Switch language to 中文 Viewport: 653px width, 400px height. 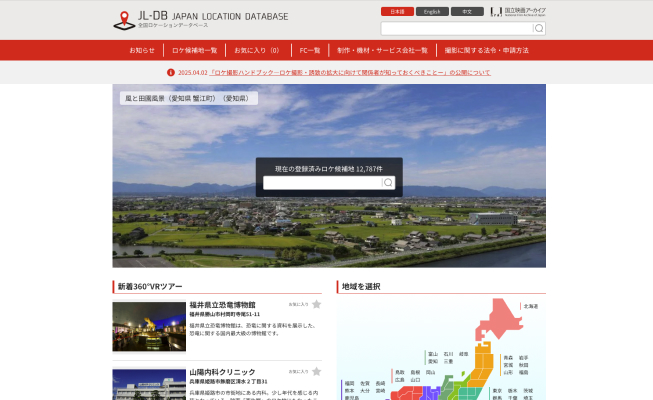[466, 11]
